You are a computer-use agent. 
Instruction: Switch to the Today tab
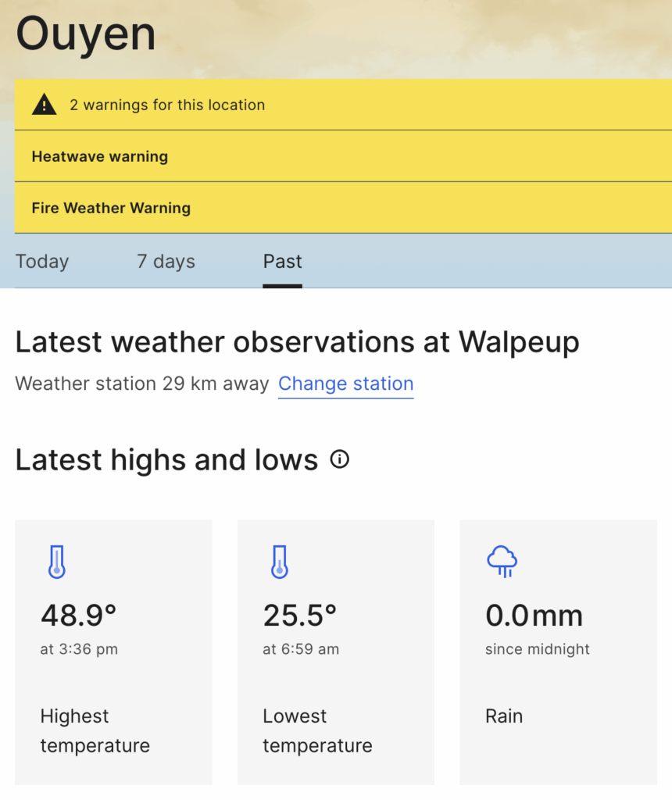click(42, 262)
